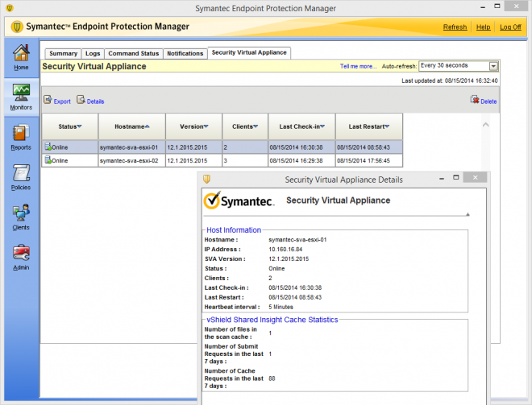Select the Security Virtual Appliance tab
Viewport: 532px width, 405px height.
(249, 52)
